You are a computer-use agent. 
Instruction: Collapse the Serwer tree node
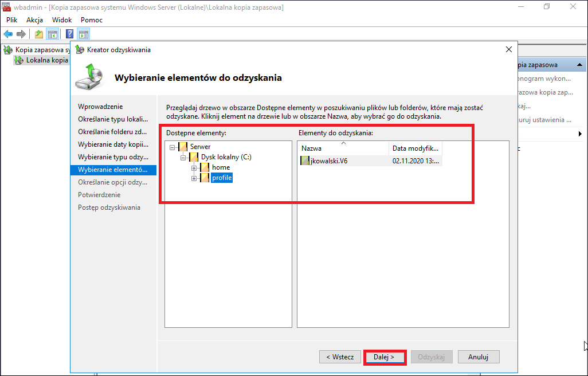pyautogui.click(x=172, y=147)
